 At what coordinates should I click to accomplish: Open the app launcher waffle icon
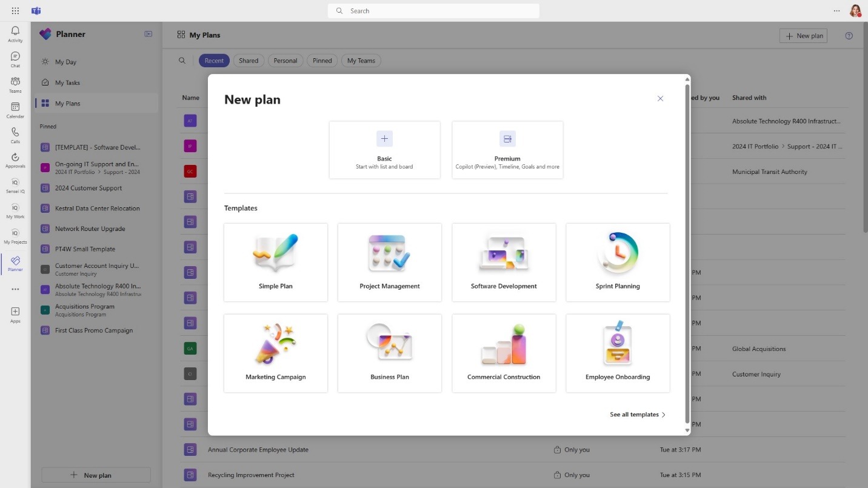15,11
